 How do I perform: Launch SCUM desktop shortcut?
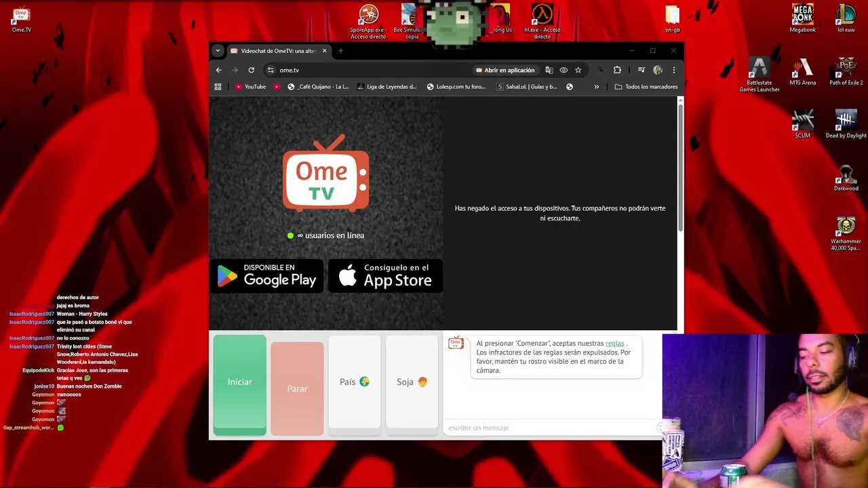[802, 124]
